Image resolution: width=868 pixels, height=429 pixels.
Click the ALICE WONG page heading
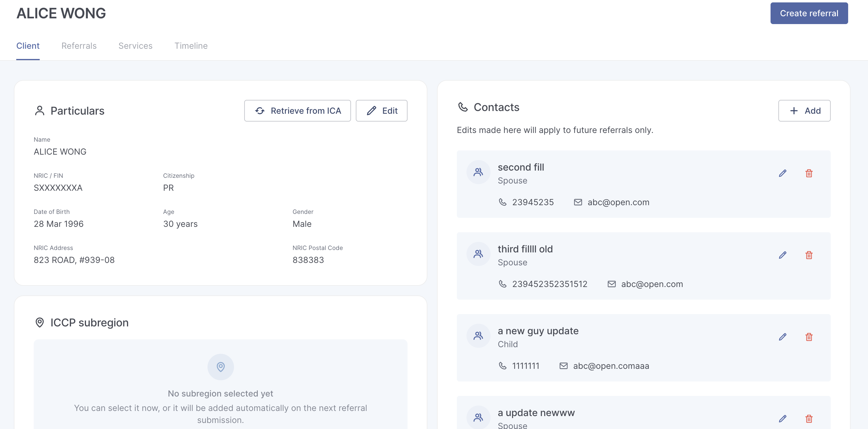(61, 13)
